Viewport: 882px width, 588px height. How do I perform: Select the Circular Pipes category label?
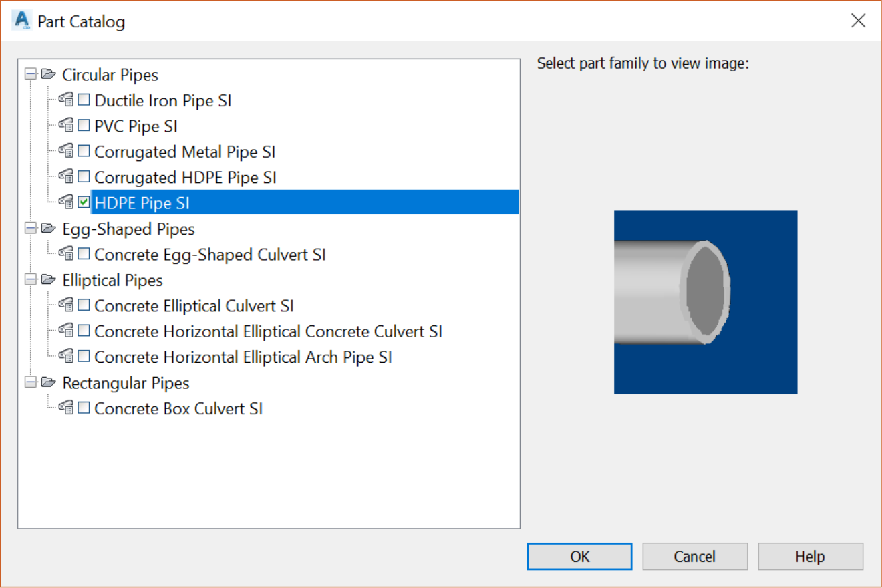point(110,75)
